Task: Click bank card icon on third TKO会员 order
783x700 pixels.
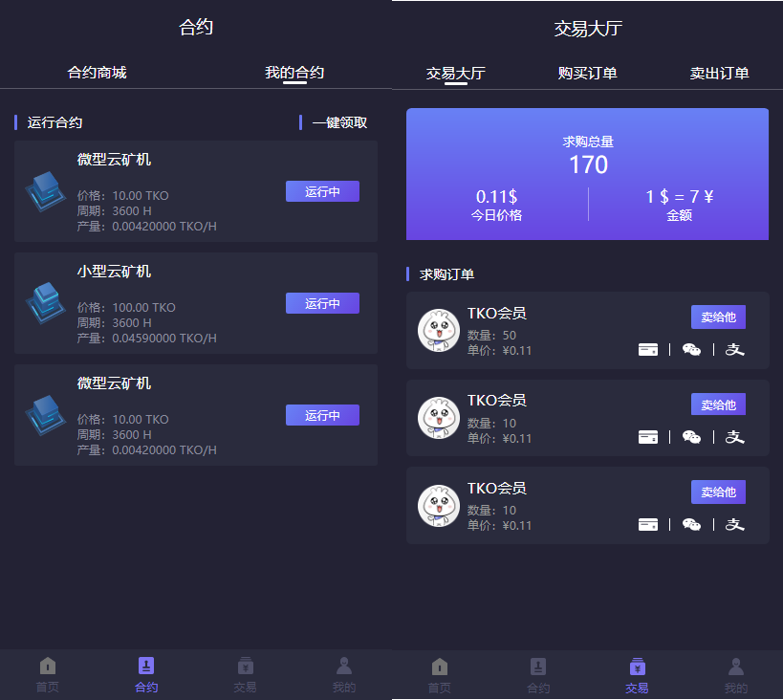Action: pos(648,524)
